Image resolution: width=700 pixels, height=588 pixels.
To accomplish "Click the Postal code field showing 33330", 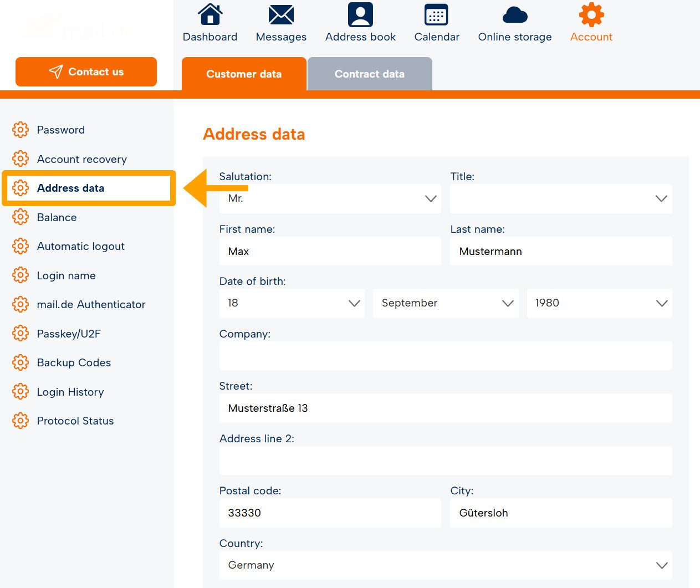I will click(330, 513).
